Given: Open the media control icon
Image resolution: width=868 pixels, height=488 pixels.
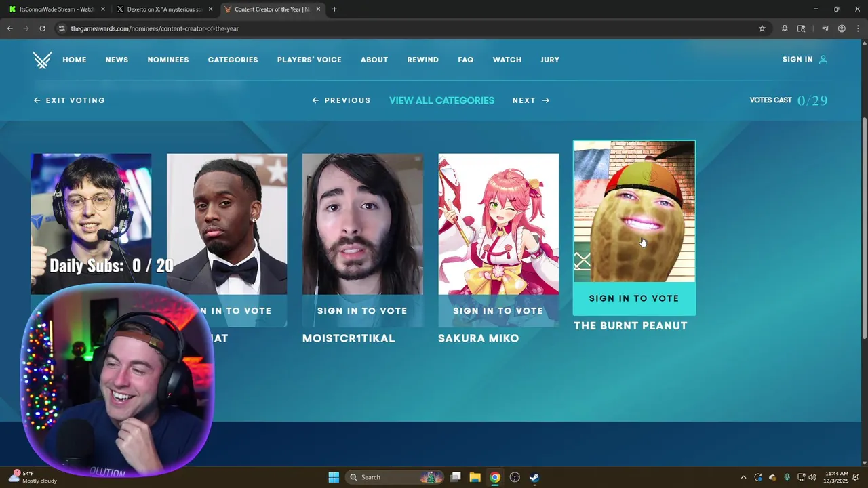Looking at the screenshot, I should coord(825,28).
